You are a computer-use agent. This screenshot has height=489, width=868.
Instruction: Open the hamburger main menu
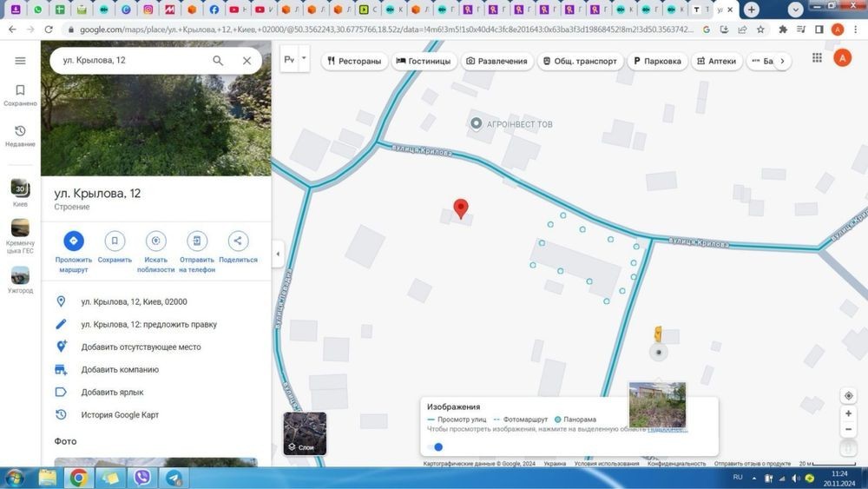pos(20,61)
